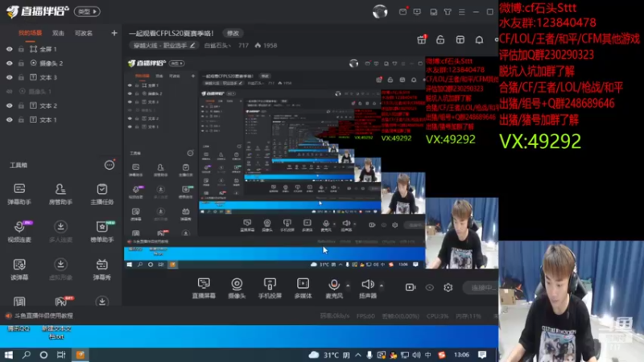Show the hidden 摄像头 1 layer
The height and width of the screenshot is (362, 644).
coord(10,92)
